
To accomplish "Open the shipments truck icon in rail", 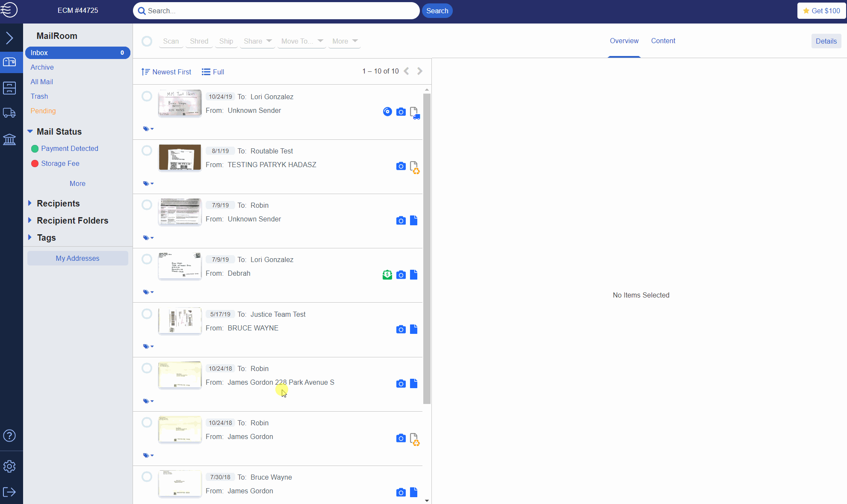I will click(9, 113).
